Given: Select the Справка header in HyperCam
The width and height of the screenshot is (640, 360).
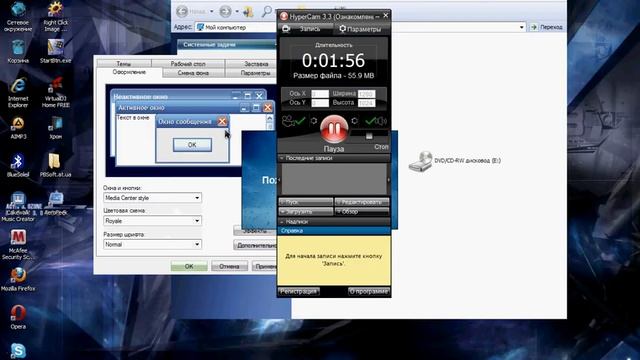Looking at the screenshot, I should point(334,231).
